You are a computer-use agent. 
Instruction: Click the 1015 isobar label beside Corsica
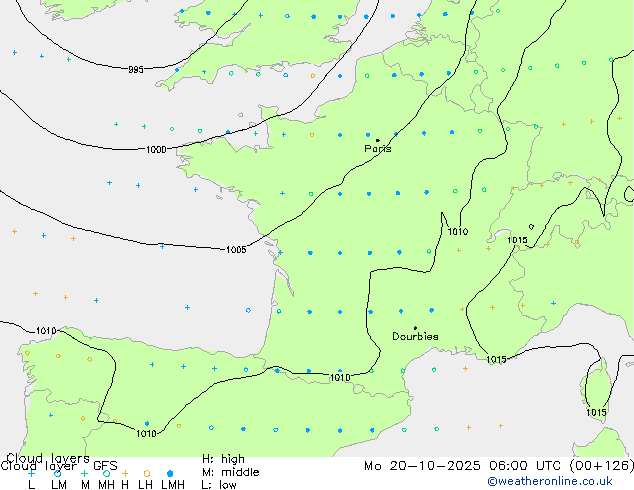tap(596, 412)
